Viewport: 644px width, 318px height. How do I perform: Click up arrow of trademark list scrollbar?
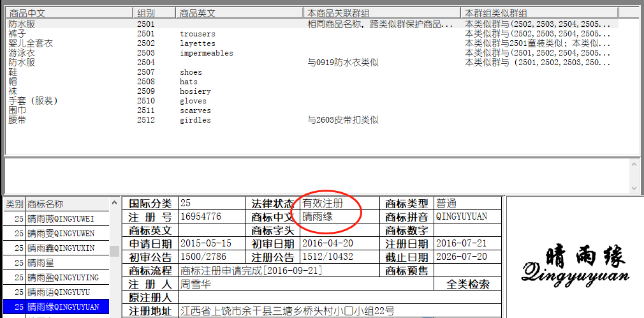(114, 202)
